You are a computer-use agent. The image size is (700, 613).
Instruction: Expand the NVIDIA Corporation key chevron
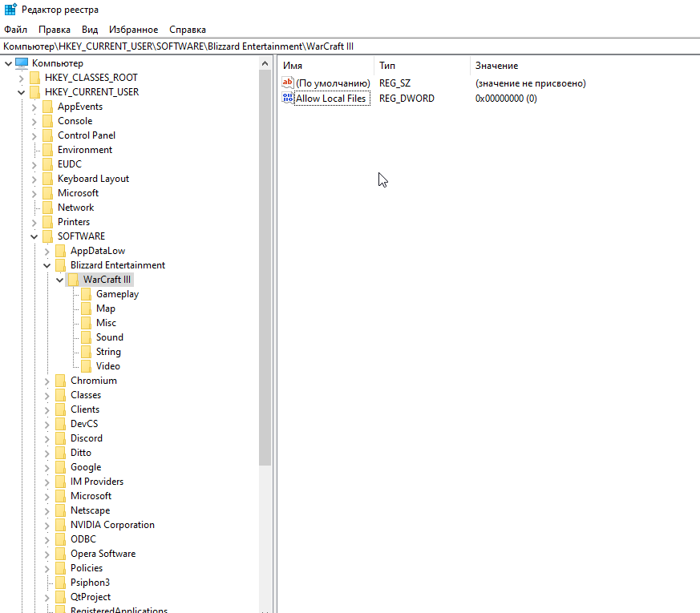click(47, 525)
